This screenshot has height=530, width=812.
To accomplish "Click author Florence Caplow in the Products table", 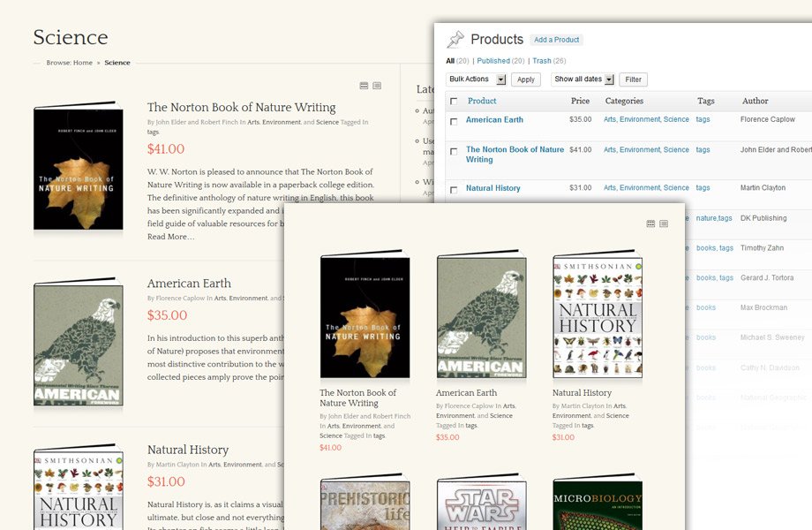I will (768, 119).
